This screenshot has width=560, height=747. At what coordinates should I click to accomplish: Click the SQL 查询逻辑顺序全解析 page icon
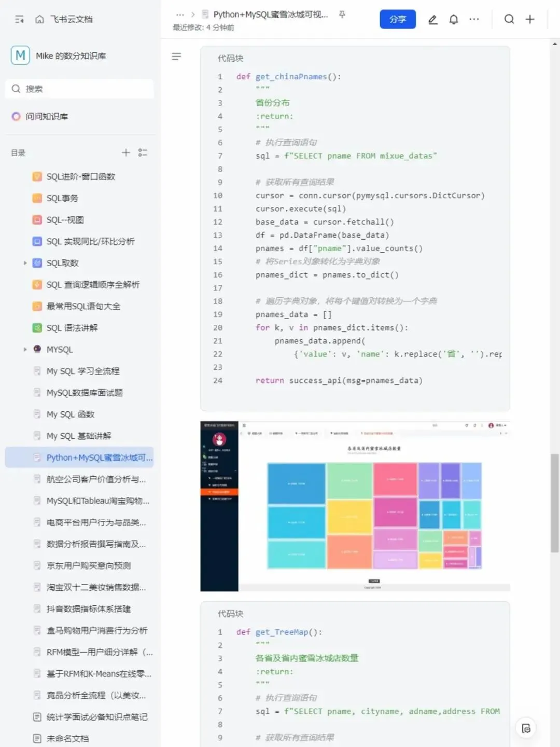[x=37, y=284]
